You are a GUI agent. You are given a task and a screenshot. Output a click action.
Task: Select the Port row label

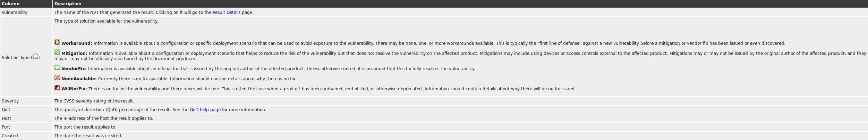click(x=6, y=127)
